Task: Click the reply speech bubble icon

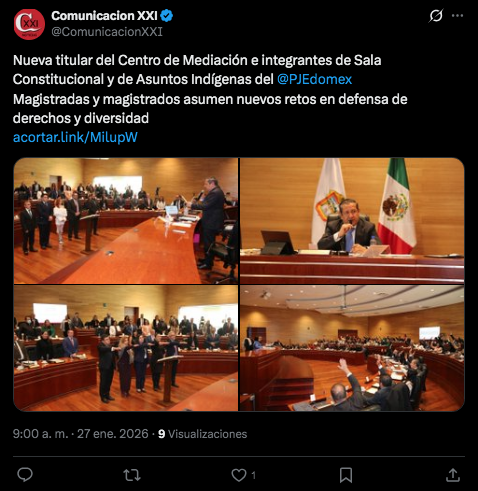Action: tap(25, 475)
